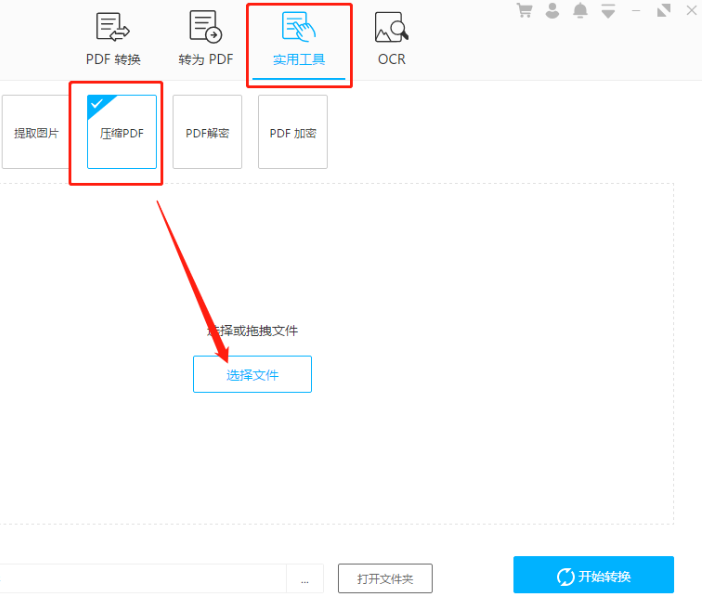
Task: Maximize the application window
Action: (x=664, y=10)
